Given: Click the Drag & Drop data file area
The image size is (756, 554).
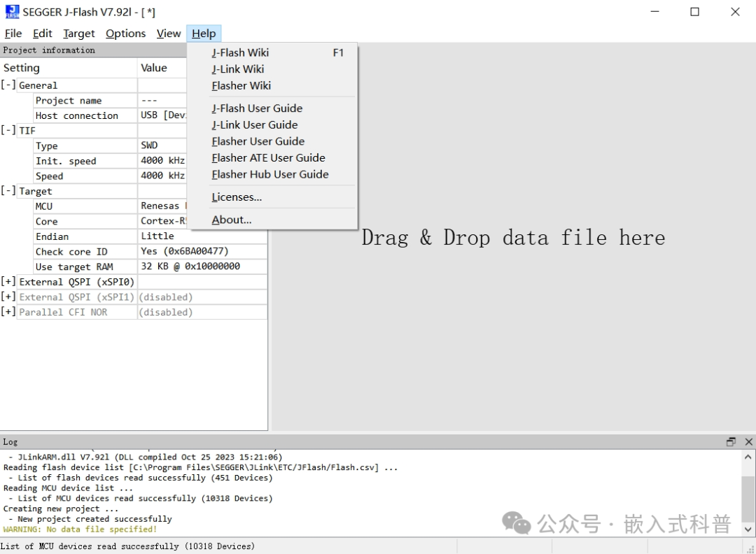Looking at the screenshot, I should pyautogui.click(x=514, y=238).
